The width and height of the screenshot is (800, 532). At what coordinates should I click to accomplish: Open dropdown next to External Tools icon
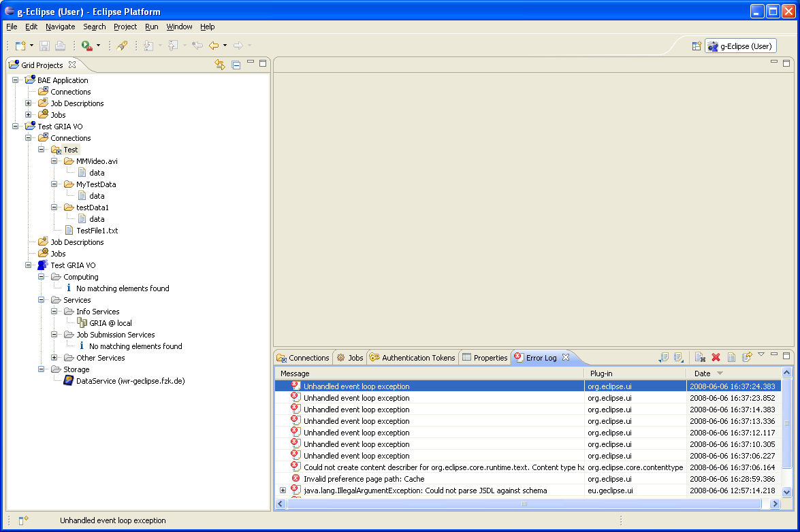coord(99,46)
